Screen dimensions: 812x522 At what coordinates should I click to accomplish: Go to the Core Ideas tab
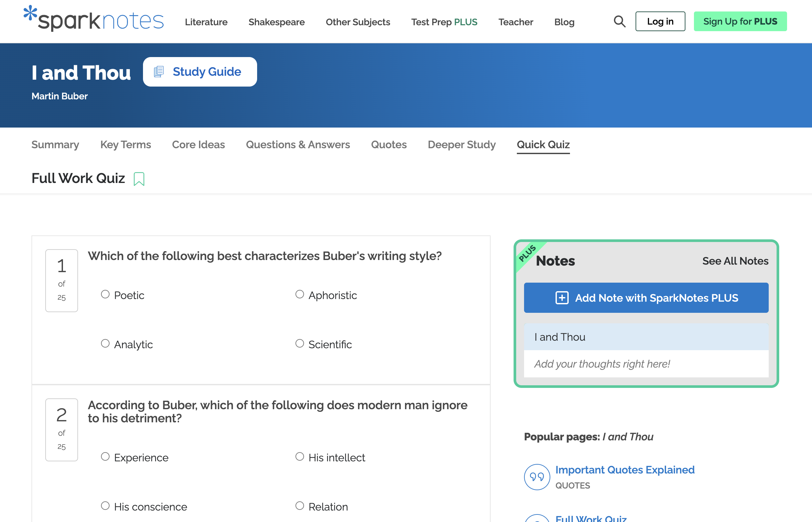point(198,145)
